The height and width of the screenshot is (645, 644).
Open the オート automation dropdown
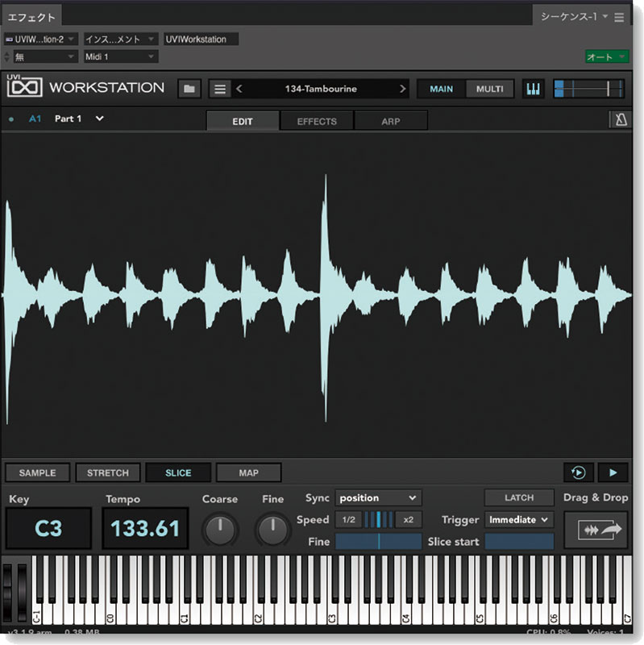pos(607,56)
